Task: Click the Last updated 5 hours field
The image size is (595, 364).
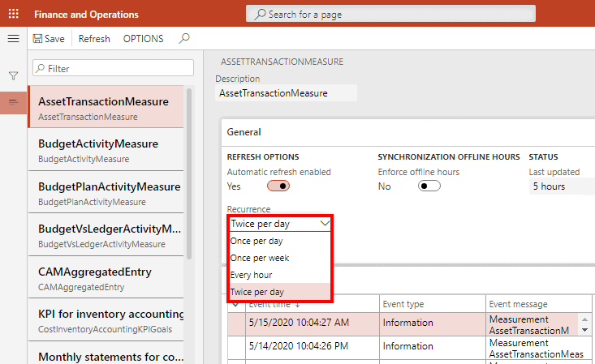Action: 562,186
